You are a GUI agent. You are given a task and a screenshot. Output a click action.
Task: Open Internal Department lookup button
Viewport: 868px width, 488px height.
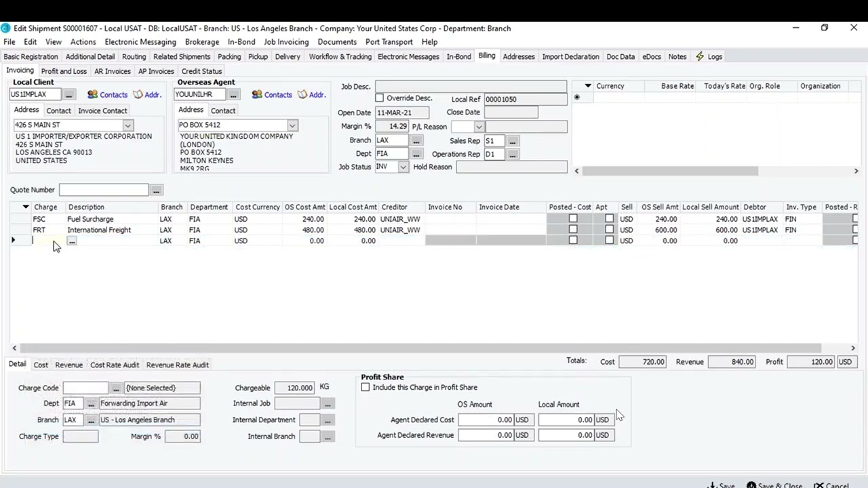tap(328, 420)
